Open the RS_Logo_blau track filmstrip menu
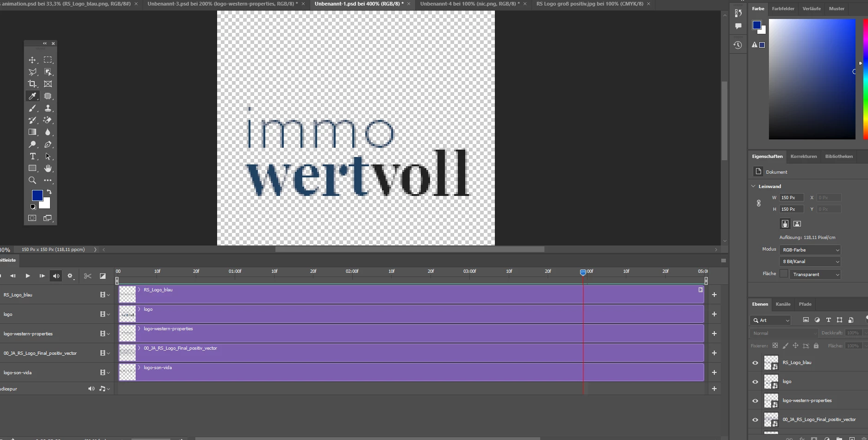This screenshot has height=440, width=868. pos(105,295)
